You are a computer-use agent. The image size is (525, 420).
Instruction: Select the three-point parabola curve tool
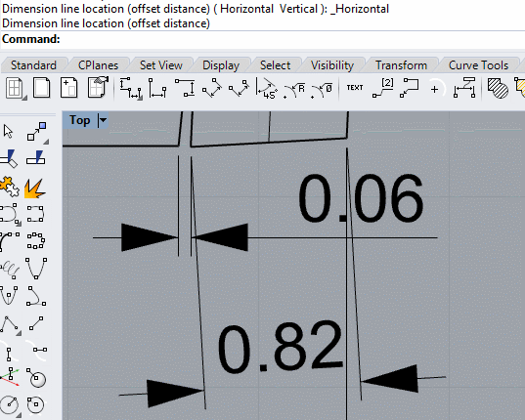(36, 269)
